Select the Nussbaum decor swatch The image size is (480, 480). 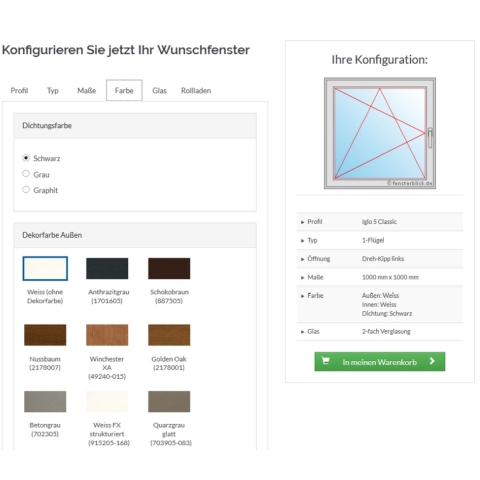(x=45, y=335)
